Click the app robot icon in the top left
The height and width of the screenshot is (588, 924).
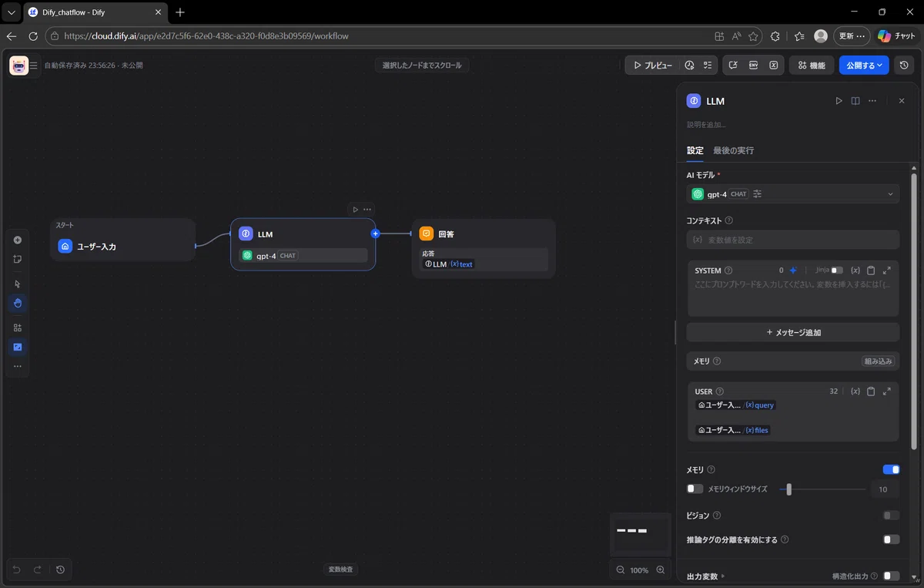click(19, 66)
